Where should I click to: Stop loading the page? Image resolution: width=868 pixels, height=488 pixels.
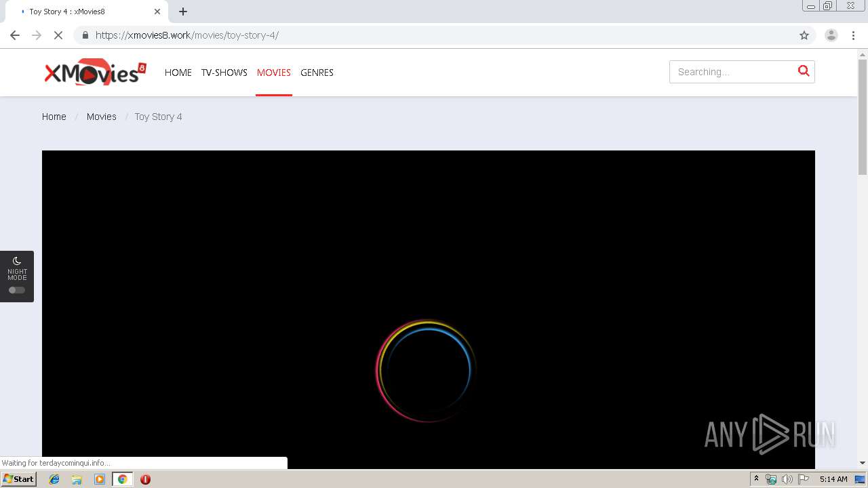click(x=58, y=35)
